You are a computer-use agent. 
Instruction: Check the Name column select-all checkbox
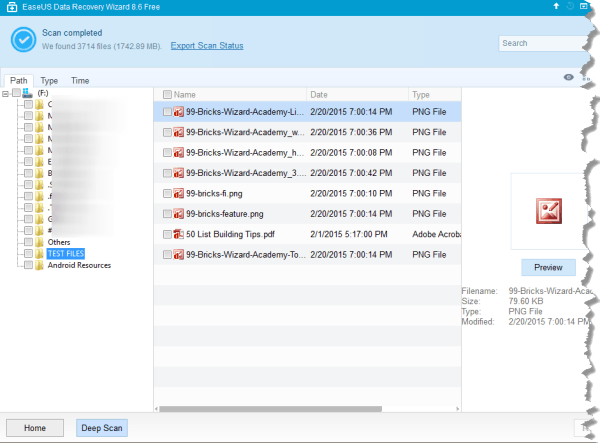coord(167,94)
